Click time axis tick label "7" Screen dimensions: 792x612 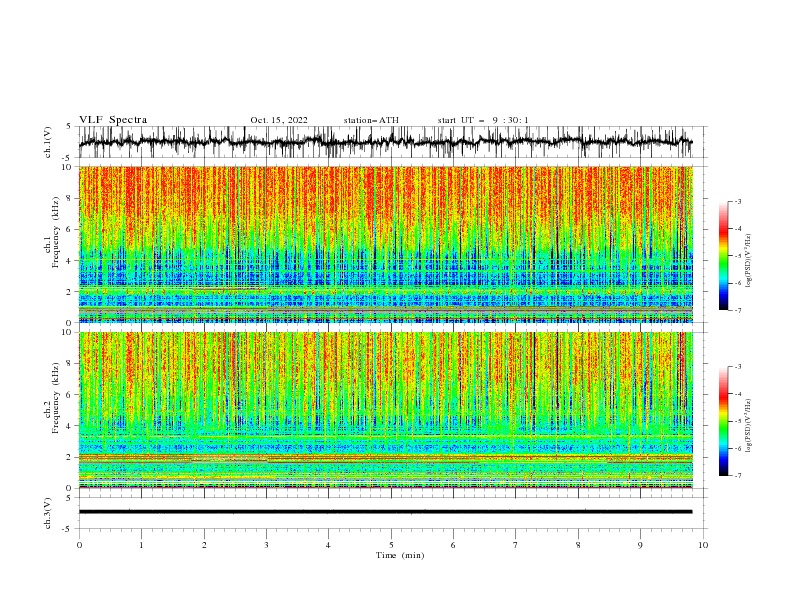516,545
